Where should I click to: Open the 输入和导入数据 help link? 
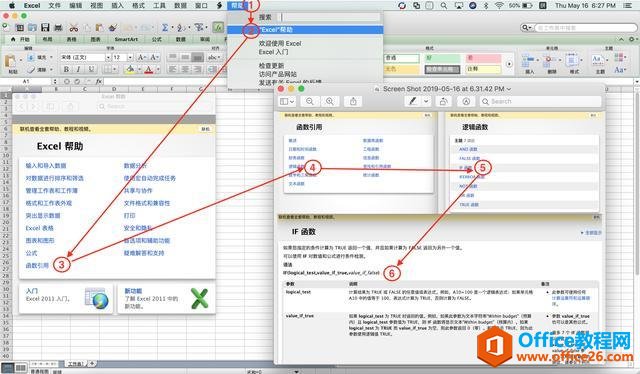click(x=46, y=165)
